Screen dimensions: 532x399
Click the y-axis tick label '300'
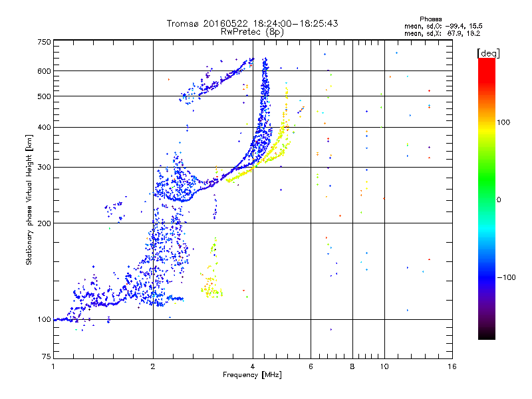(44, 168)
